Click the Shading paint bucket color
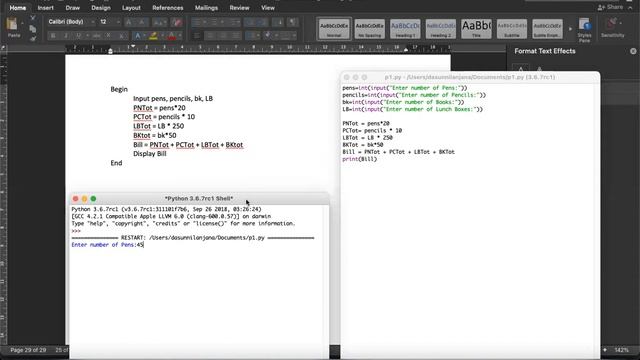 click(268, 36)
